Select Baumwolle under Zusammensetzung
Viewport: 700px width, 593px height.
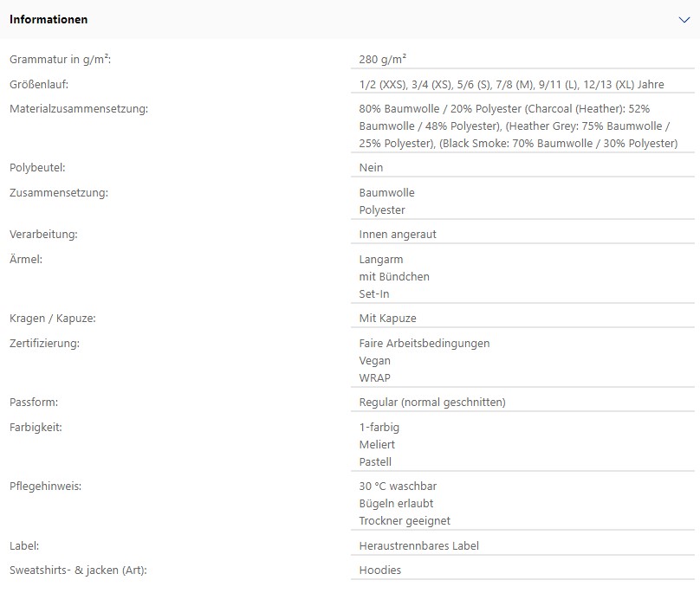386,192
